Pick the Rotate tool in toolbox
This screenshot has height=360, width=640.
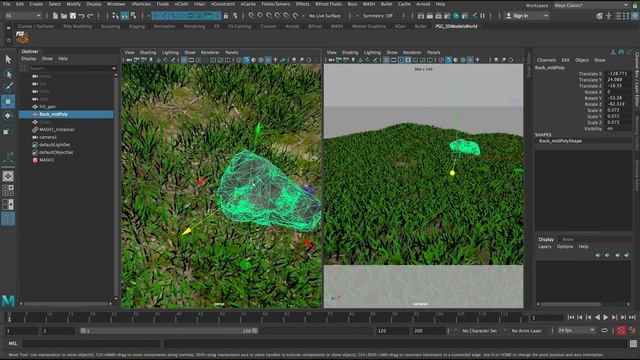[x=8, y=116]
